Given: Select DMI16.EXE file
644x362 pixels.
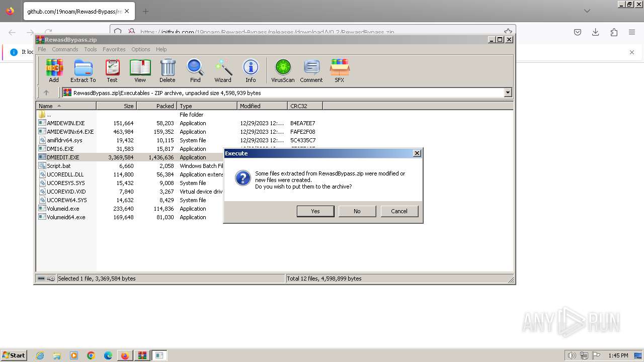Looking at the screenshot, I should [56, 149].
